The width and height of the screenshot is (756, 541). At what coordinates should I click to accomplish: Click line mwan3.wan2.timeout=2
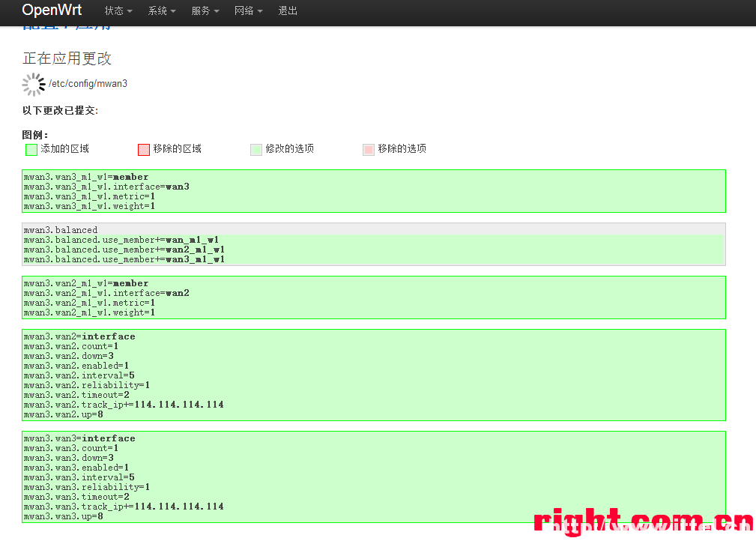pos(76,394)
